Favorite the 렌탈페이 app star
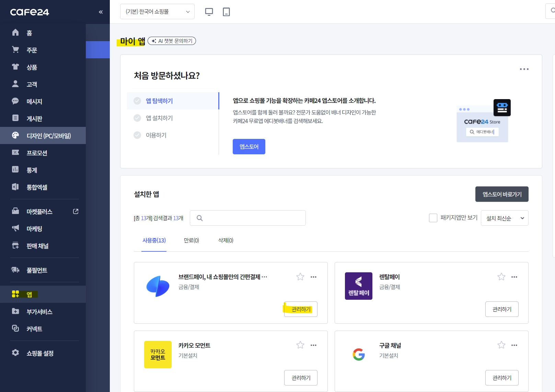Viewport: 555px width, 392px height. click(x=501, y=277)
